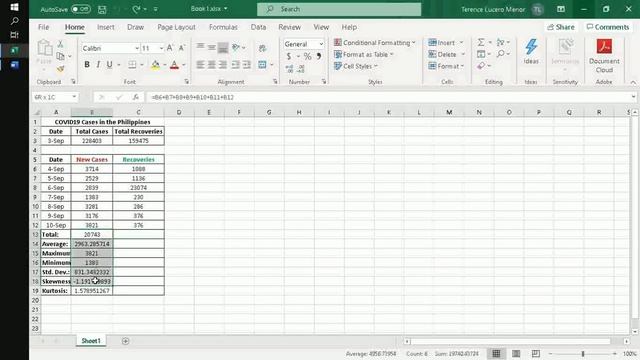This screenshot has width=640, height=360.
Task: Align text to the left
Action: pyautogui.click(x=200, y=64)
